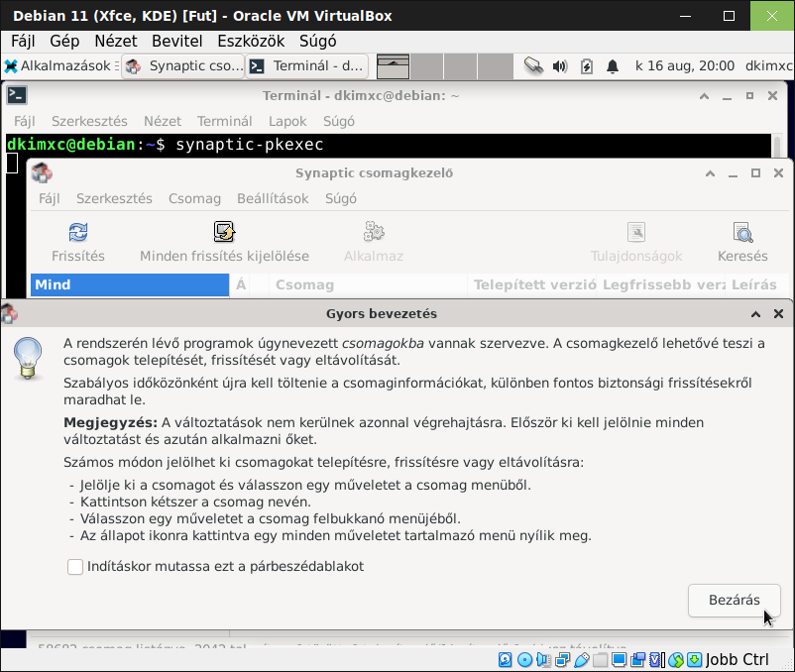Click the VirtualBox shared folders status icon
This screenshot has height=672, width=795.
[x=601, y=659]
